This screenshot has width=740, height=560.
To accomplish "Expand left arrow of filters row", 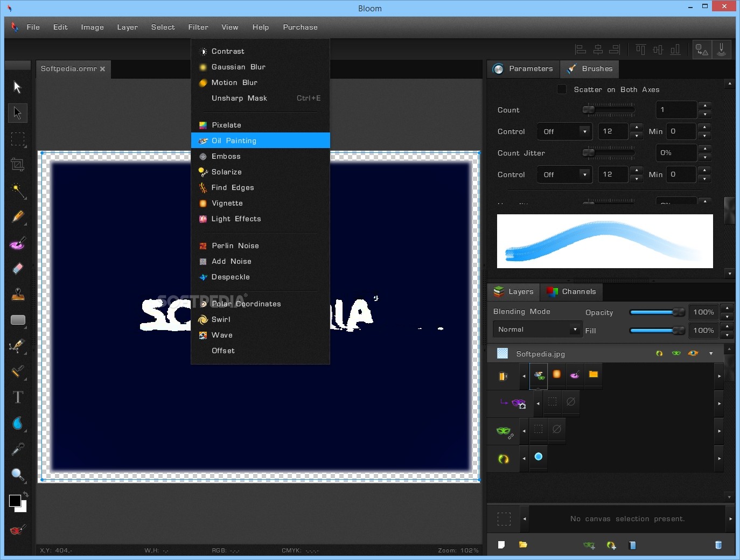I will tap(524, 376).
